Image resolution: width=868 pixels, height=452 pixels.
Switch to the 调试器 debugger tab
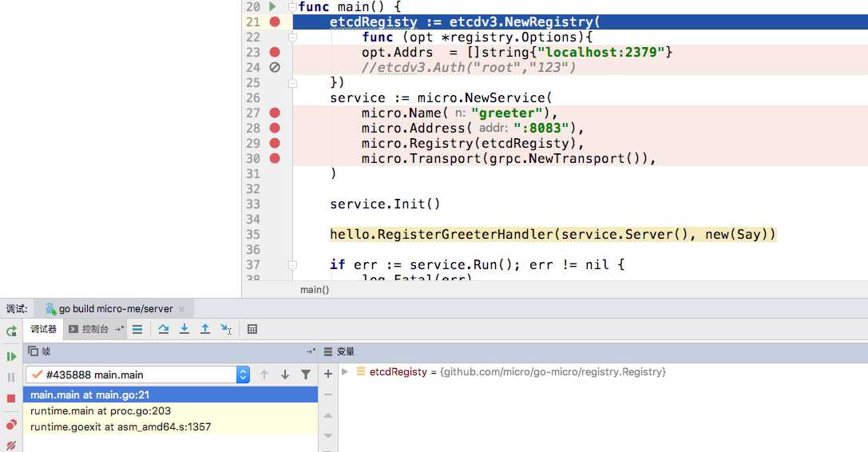[43, 329]
